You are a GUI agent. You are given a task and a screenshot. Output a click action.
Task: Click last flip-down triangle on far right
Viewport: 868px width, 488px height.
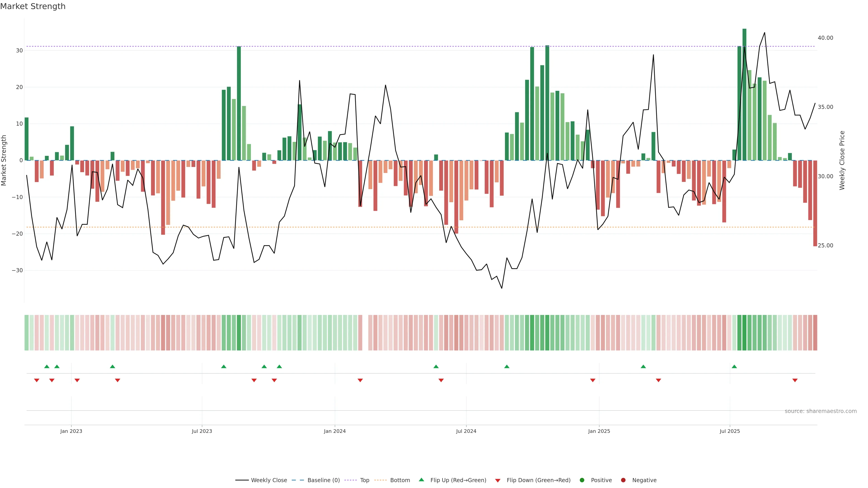coord(795,380)
